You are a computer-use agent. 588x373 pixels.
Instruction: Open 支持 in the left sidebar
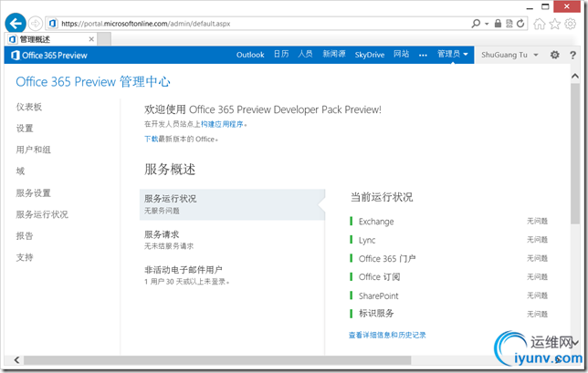coord(25,257)
